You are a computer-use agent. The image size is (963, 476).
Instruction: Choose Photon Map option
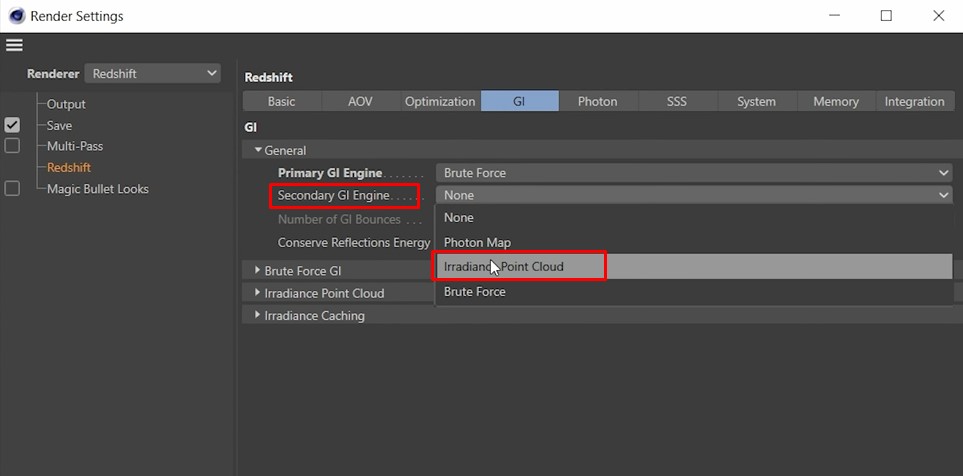pos(477,242)
